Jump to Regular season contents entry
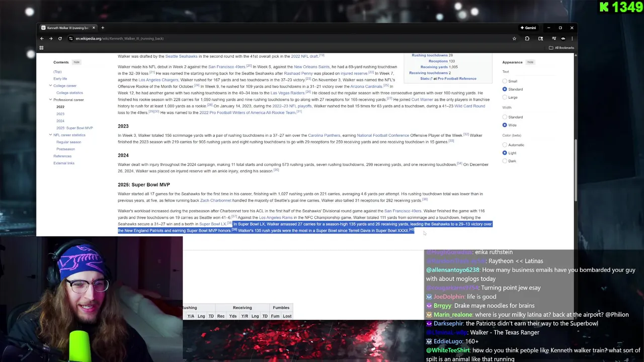Viewport: 644px width, 362px height. coord(68,142)
